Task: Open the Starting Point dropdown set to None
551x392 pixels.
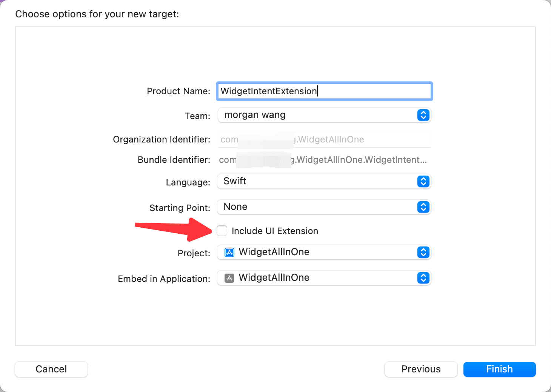Action: click(x=324, y=207)
